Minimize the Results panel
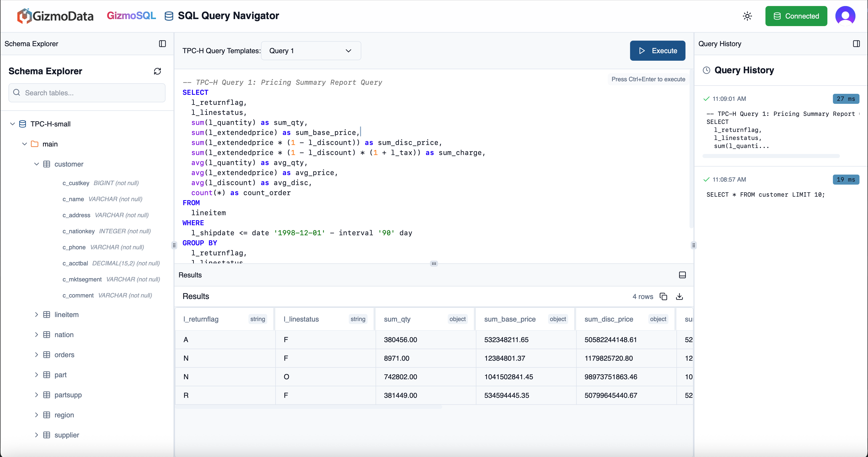This screenshot has height=457, width=868. (x=682, y=275)
